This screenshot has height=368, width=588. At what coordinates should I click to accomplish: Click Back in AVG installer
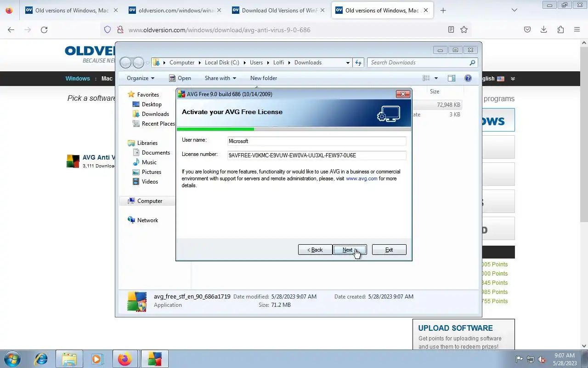pyautogui.click(x=315, y=250)
